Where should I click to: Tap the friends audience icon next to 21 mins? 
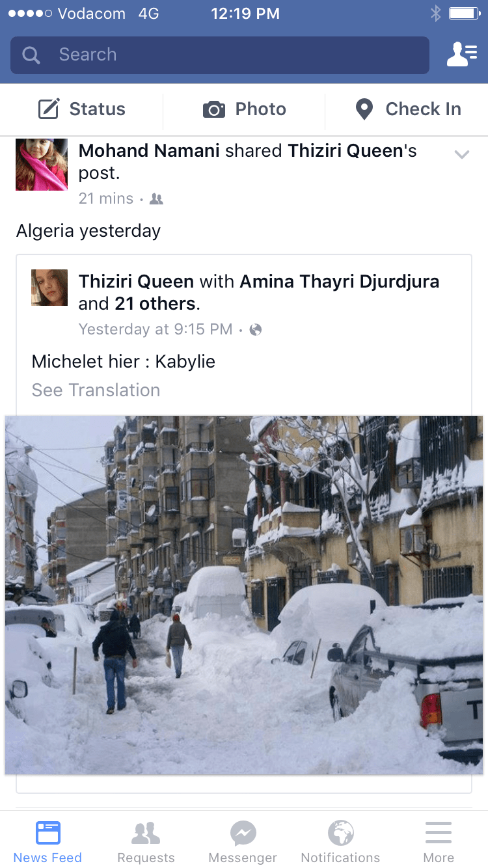pos(156,199)
